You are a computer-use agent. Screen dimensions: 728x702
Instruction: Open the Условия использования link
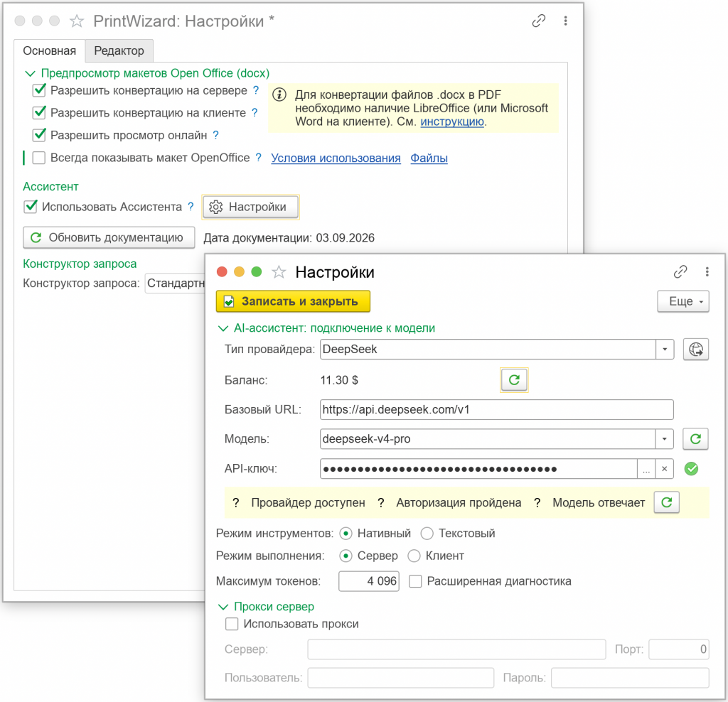(x=336, y=158)
